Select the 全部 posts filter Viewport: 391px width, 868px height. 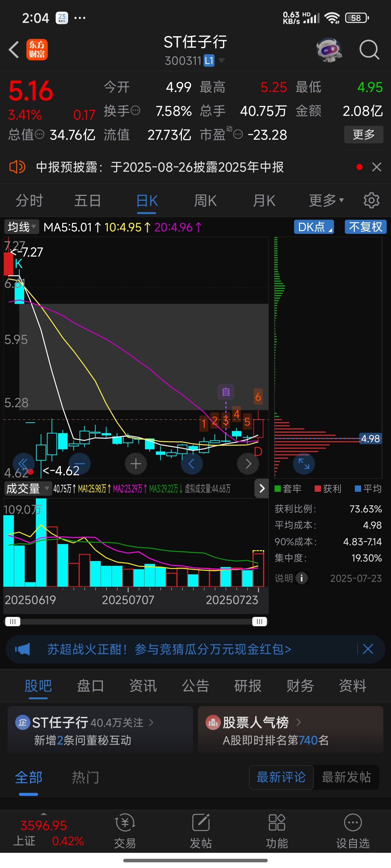[x=29, y=777]
